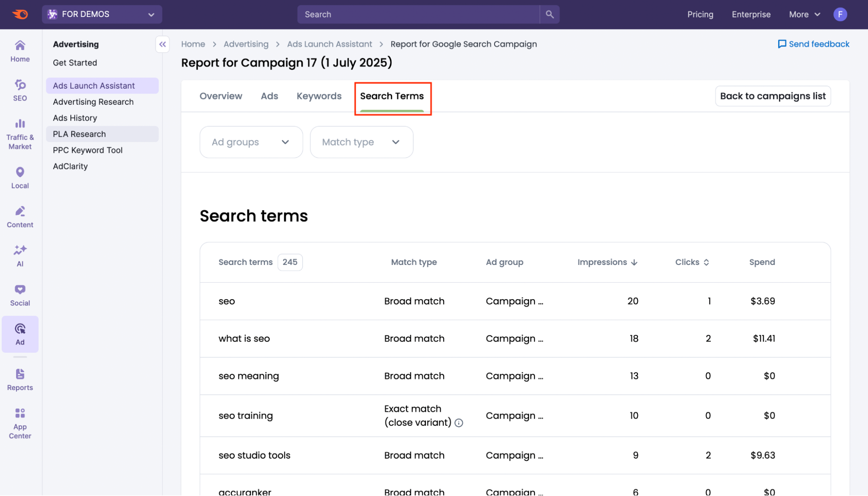The width and height of the screenshot is (868, 496).
Task: Open PPC Keyword Tool menu item
Action: [88, 150]
